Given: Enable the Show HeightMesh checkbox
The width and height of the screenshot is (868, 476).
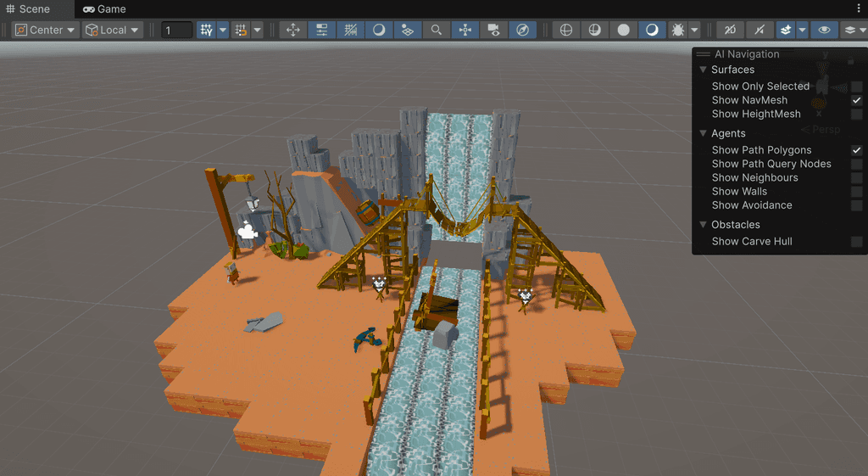Looking at the screenshot, I should click(x=856, y=115).
